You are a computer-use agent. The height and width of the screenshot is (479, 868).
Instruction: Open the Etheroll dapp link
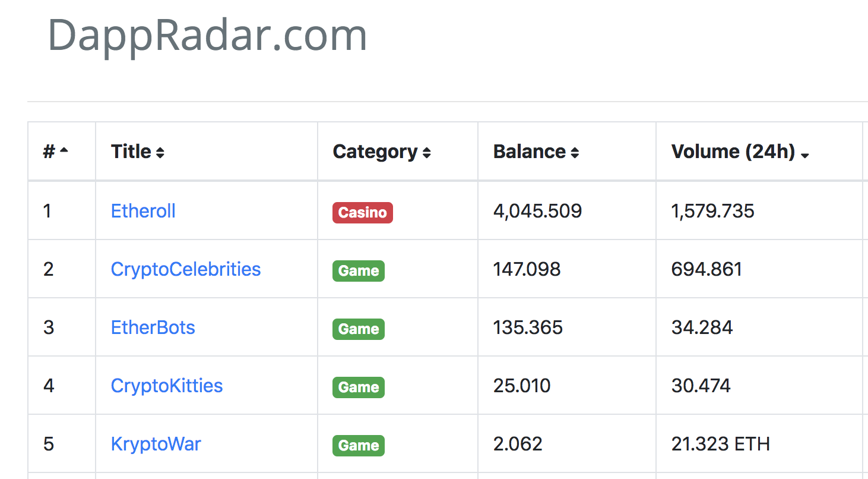pos(143,211)
